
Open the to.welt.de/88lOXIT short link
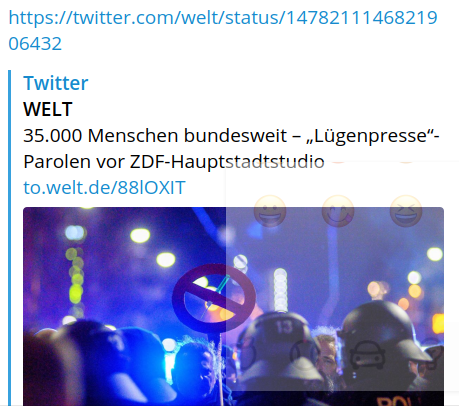(104, 188)
